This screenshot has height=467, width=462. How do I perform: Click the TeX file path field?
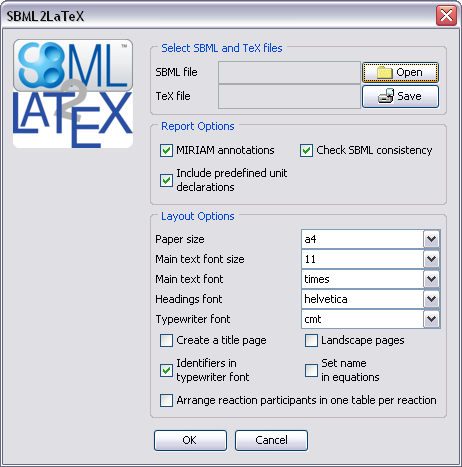pyautogui.click(x=289, y=96)
